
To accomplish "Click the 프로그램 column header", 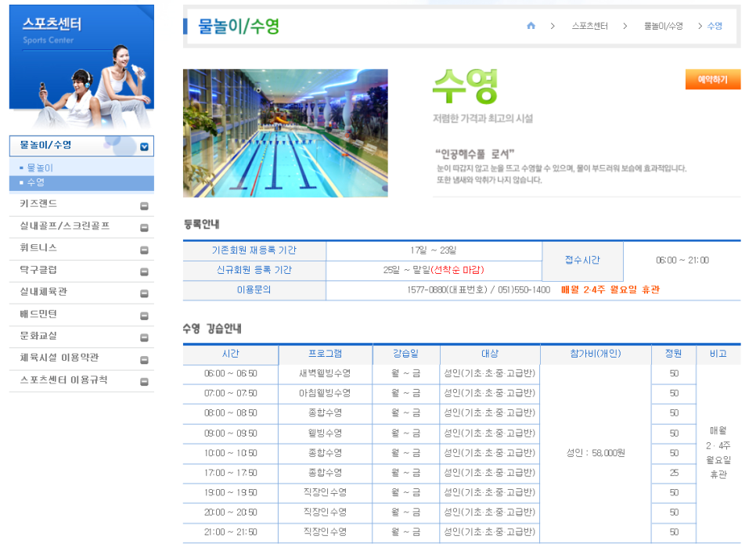I will pos(325,354).
